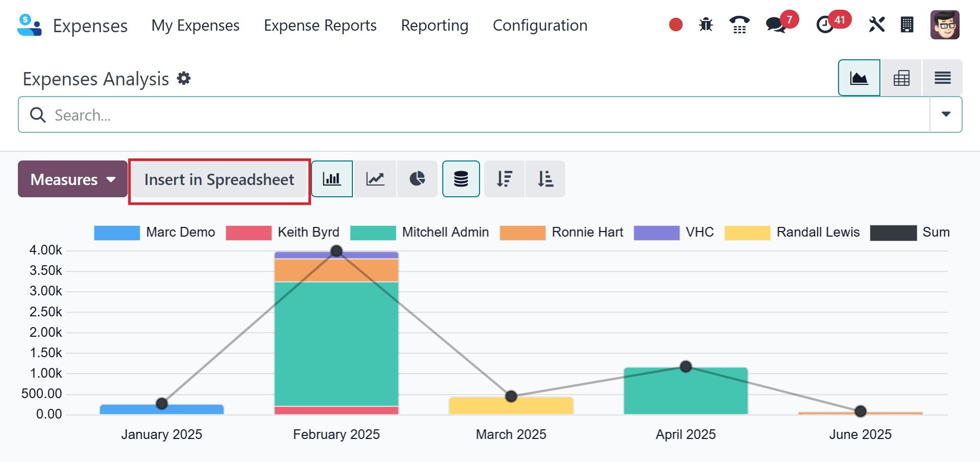
Task: Toggle Marc Demo legend series visibility
Action: 154,233
